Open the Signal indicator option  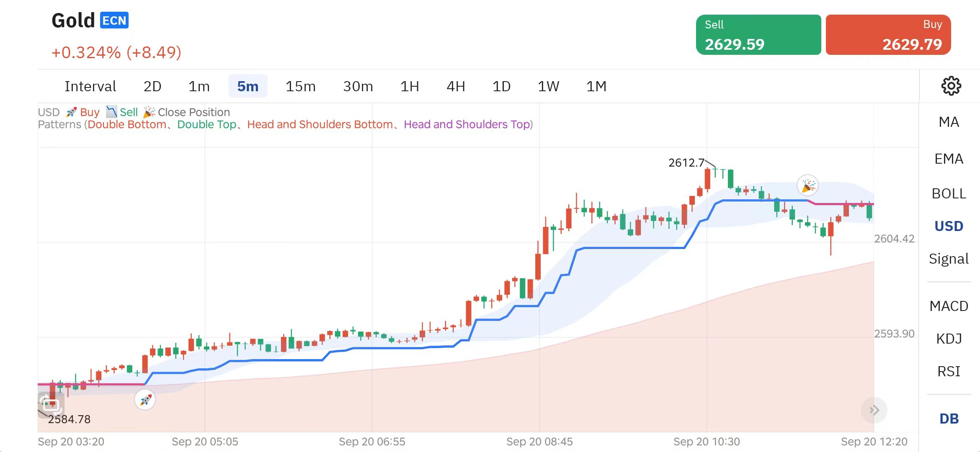pos(949,259)
